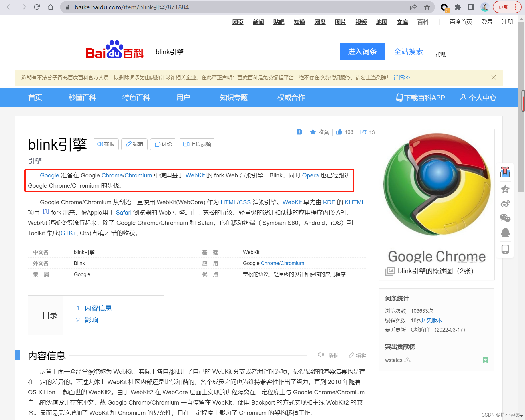Click the 更新 browser update button
525x420 pixels.
507,7
